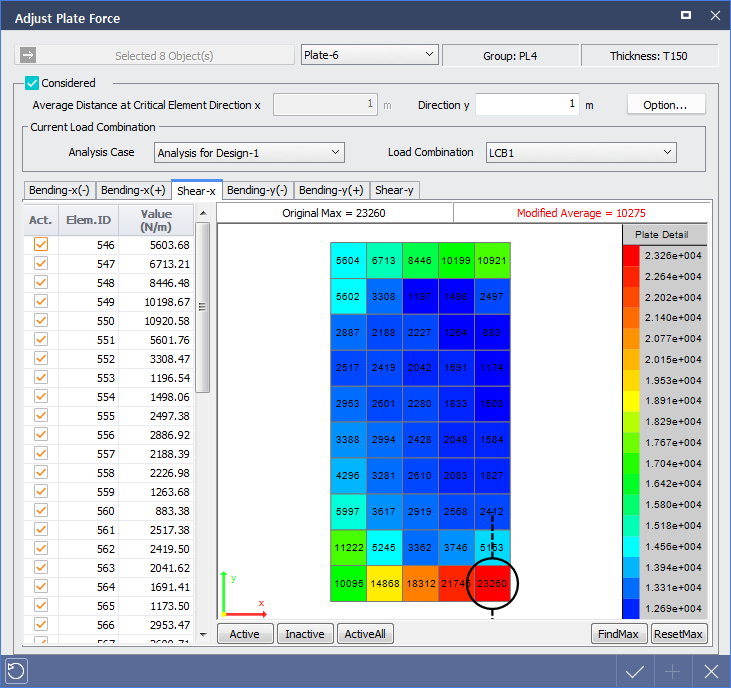Open the Load Combination LCB1 dropdown
Image resolution: width=731 pixels, height=688 pixels.
pos(580,152)
